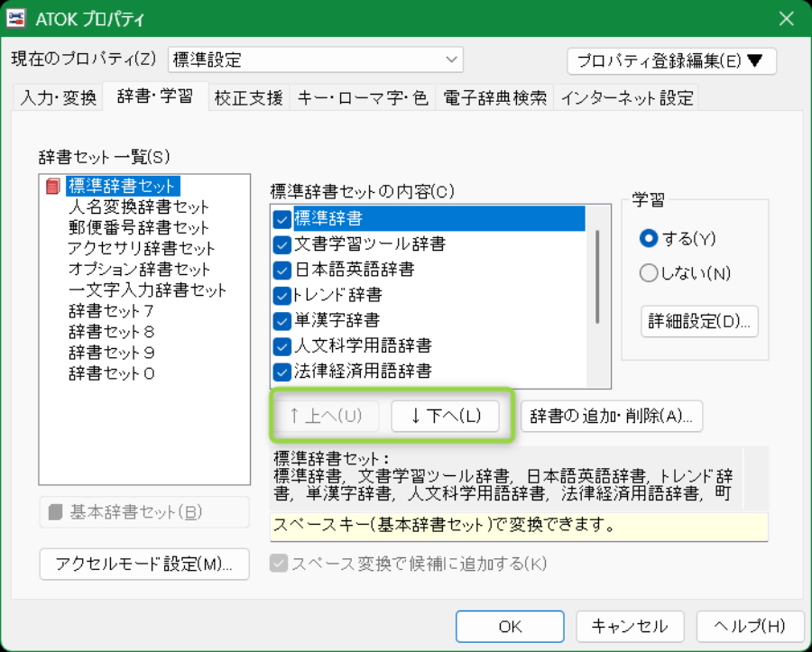Viewport: 812px width, 652px height.
Task: Uncheck the 標準辞書 checkbox
Action: point(281,219)
